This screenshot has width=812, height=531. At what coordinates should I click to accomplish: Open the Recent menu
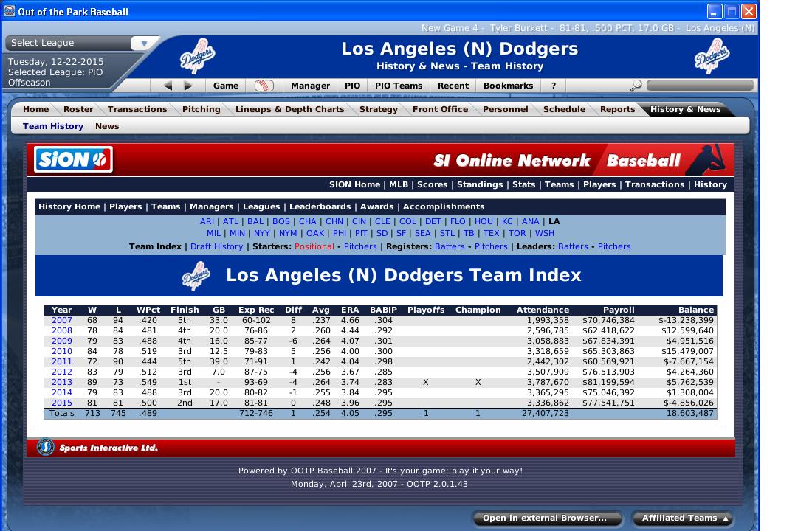(453, 86)
